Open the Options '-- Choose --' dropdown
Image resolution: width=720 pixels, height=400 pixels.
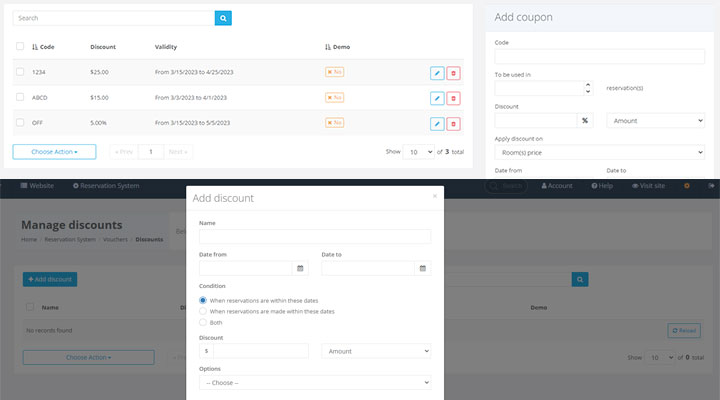315,383
